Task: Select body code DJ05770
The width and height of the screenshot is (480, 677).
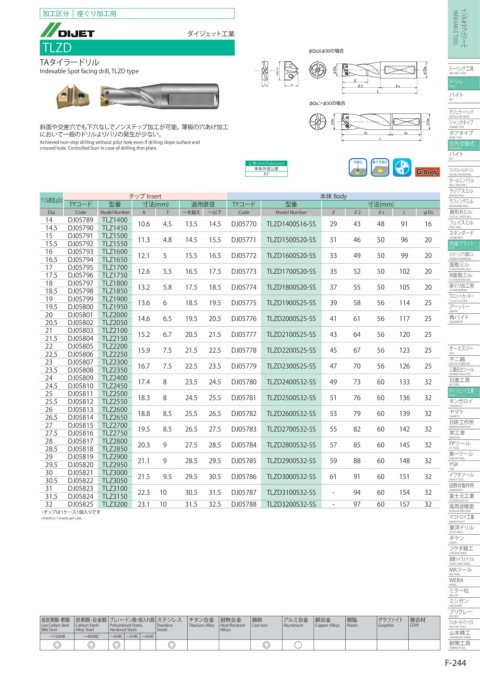Action: point(244,224)
